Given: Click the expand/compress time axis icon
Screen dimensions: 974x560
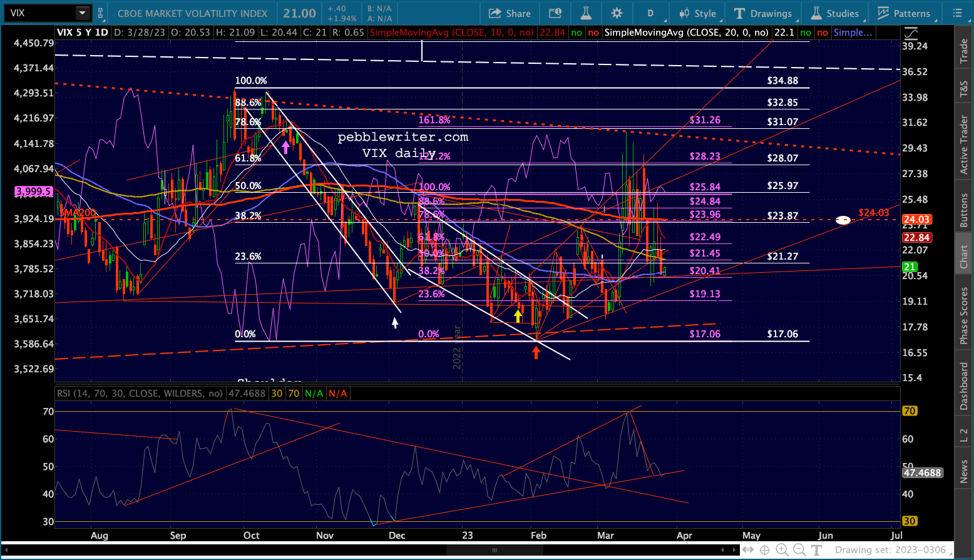Looking at the screenshot, I should (x=747, y=551).
